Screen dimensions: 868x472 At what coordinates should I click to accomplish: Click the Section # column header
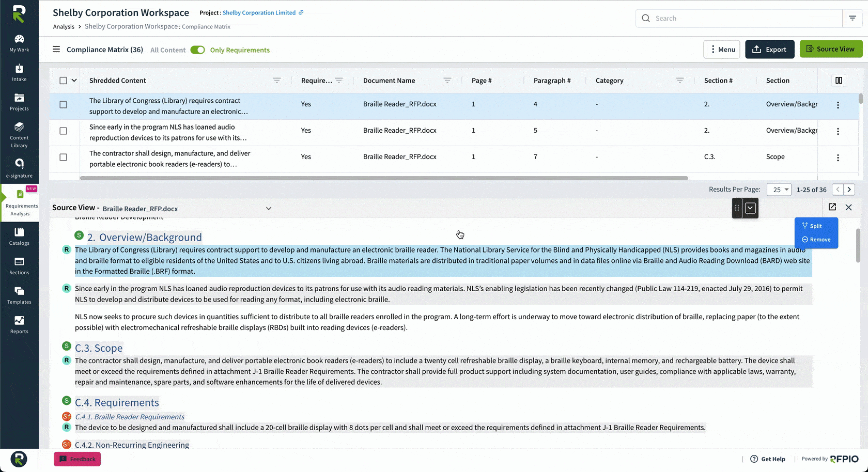pos(718,81)
